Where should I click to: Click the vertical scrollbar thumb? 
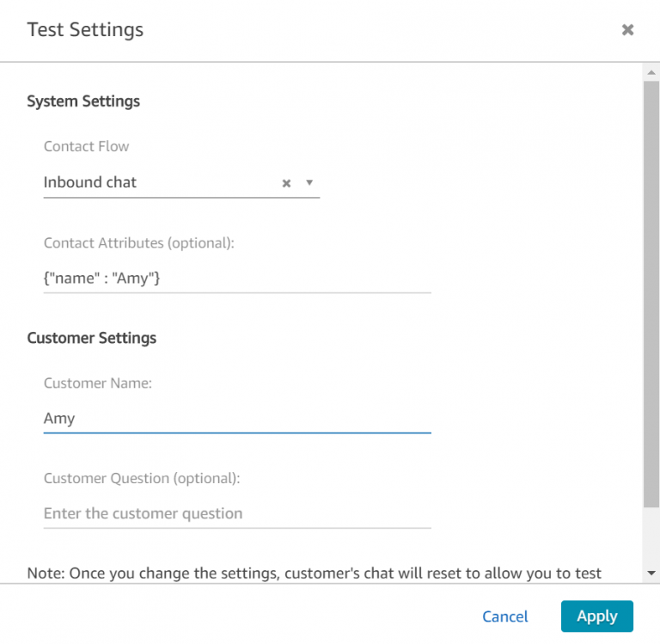pyautogui.click(x=651, y=292)
